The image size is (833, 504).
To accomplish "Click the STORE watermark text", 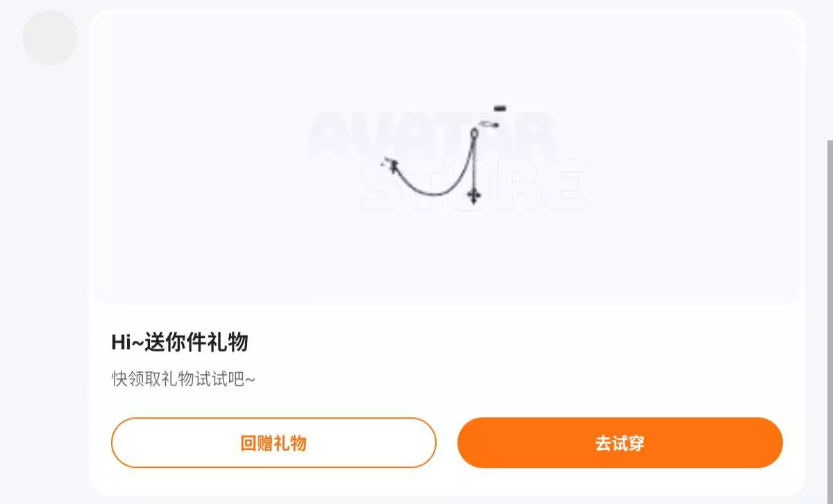I will [473, 185].
